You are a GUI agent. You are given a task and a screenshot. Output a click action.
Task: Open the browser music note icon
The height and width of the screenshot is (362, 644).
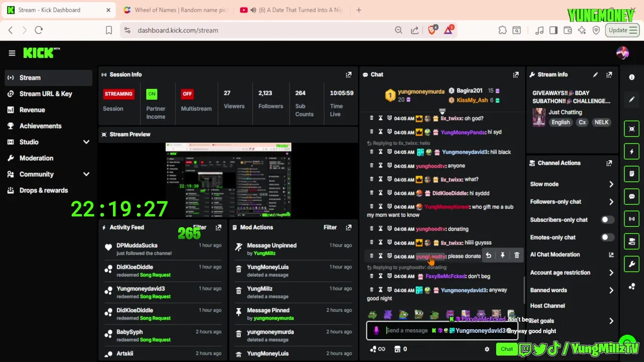(539, 30)
